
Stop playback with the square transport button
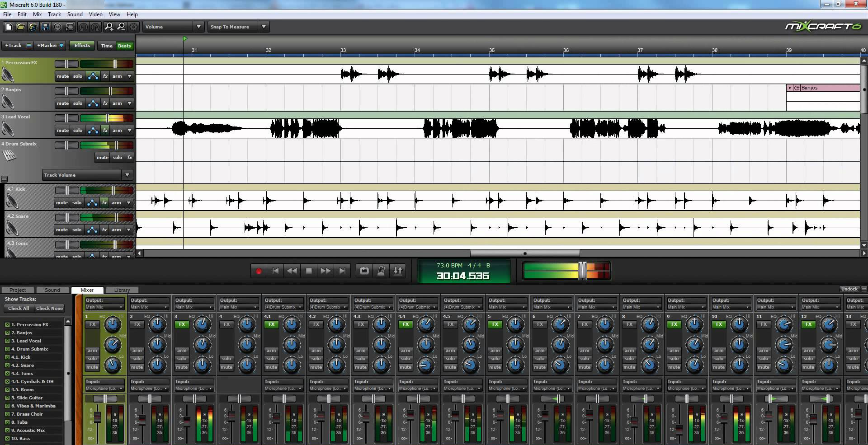(309, 271)
